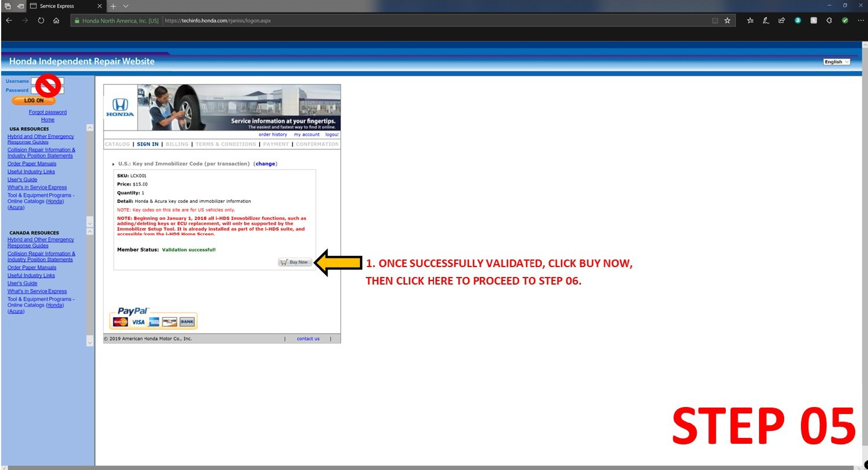This screenshot has width=868, height=470.
Task: Open Canada Collision Repair Information link
Action: (41, 257)
